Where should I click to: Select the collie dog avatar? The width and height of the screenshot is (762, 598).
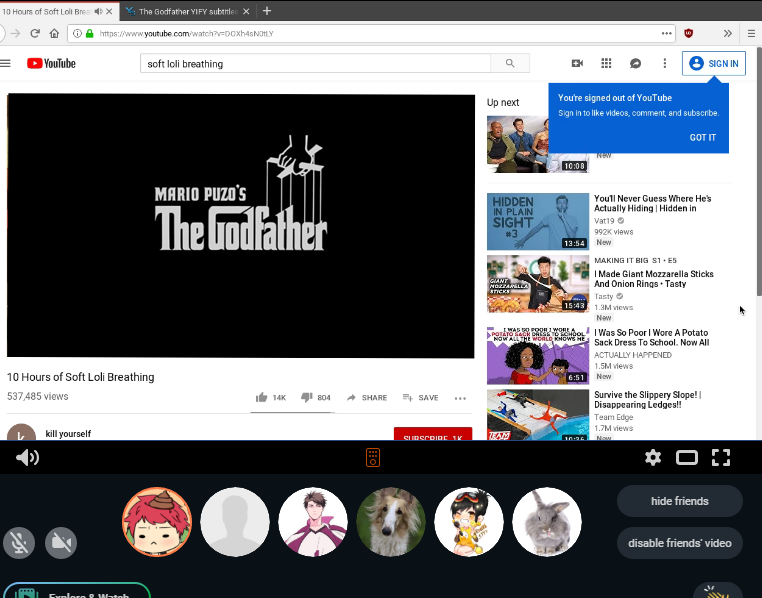[391, 522]
